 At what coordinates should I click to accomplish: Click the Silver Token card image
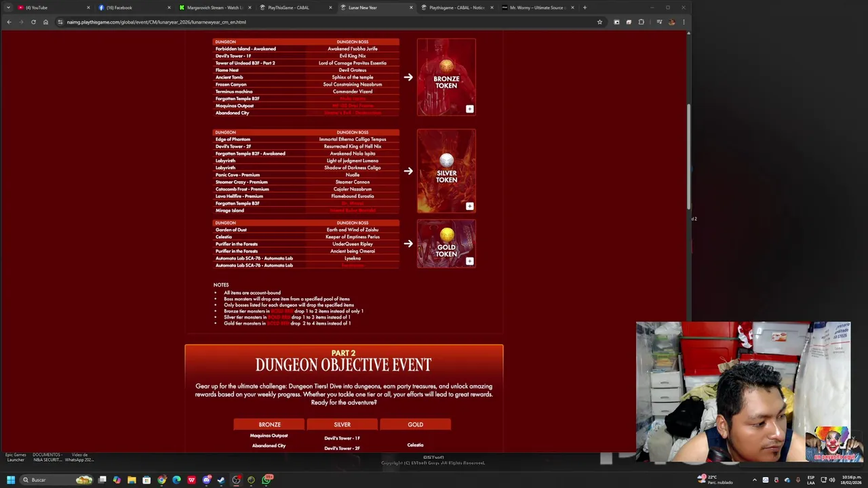click(x=446, y=171)
